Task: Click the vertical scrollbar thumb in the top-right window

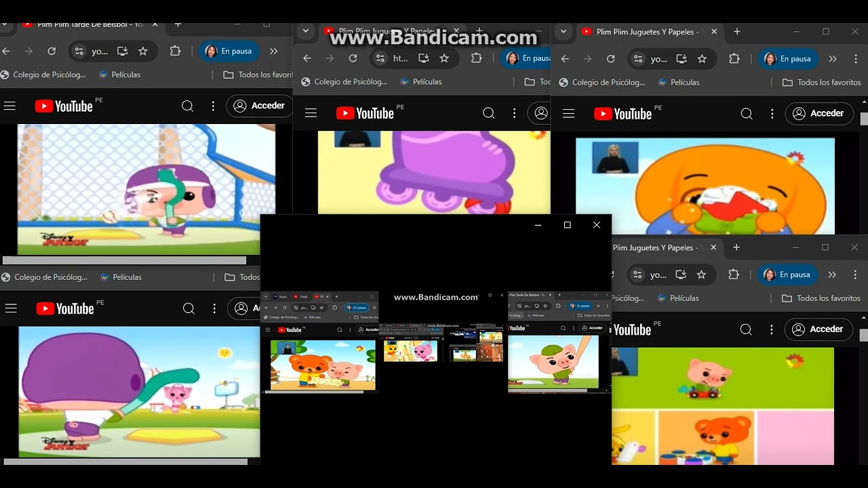Action: (864, 119)
